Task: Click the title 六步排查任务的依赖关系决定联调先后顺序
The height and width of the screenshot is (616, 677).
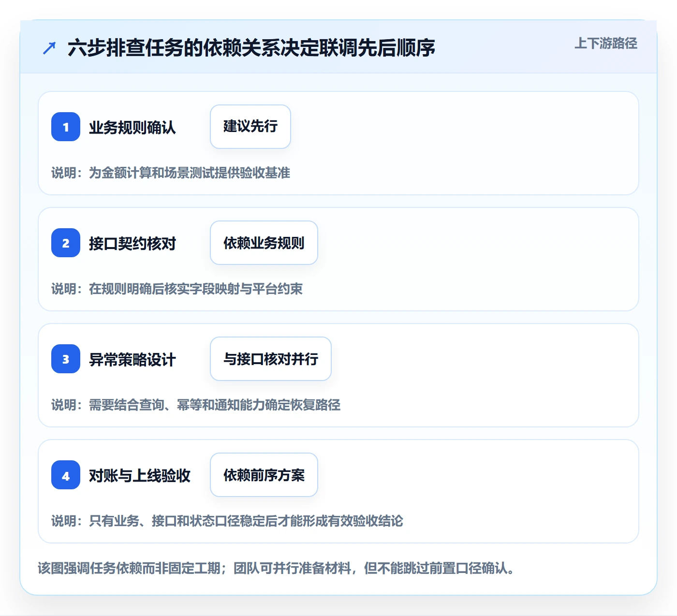Action: tap(251, 48)
